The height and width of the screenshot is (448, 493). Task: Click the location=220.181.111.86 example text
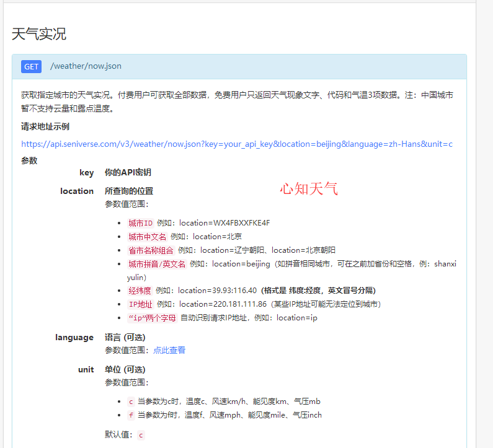pyautogui.click(x=223, y=304)
